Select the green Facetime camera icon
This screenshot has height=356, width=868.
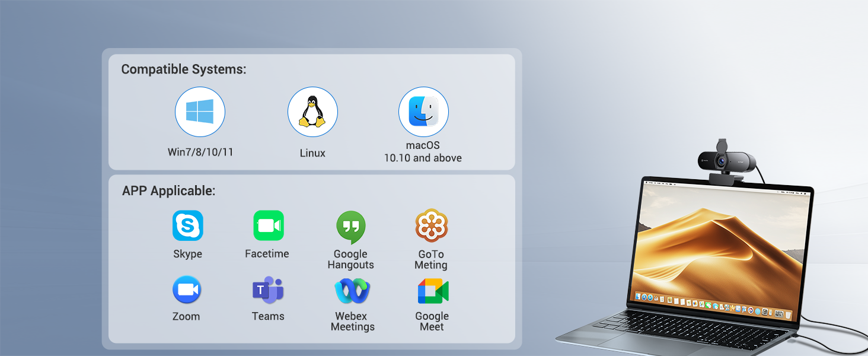pos(268,225)
